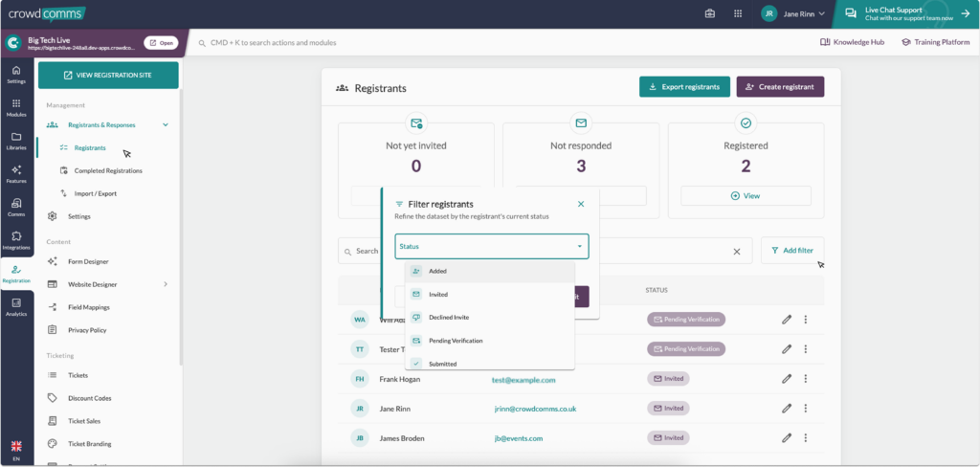Pick the Declined Invite status option

[448, 317]
